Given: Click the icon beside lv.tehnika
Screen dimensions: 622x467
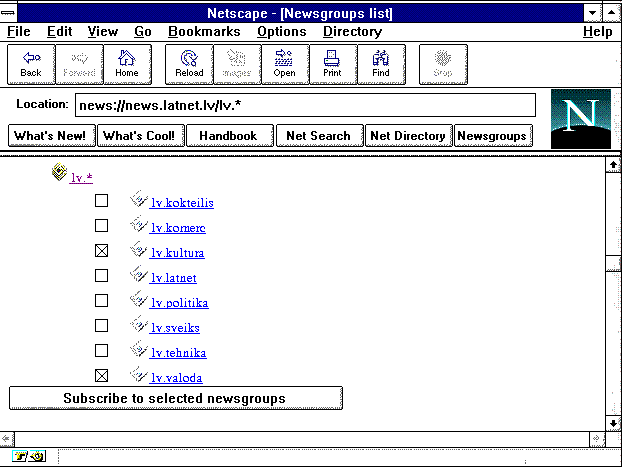Looking at the screenshot, I should point(139,348).
